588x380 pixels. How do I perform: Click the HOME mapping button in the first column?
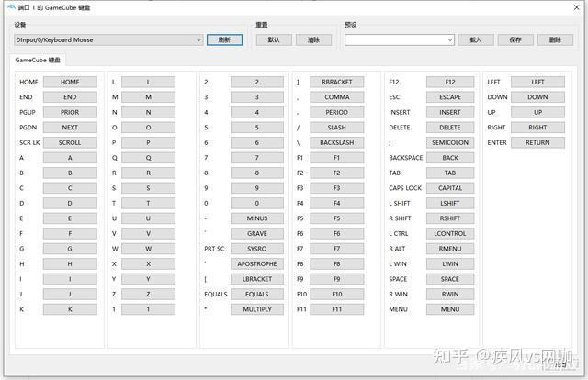pos(70,82)
